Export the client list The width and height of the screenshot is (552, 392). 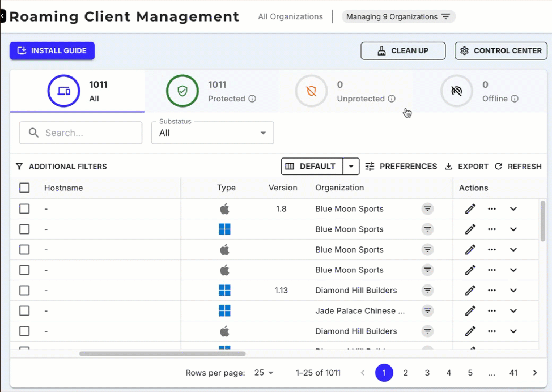[x=466, y=167]
